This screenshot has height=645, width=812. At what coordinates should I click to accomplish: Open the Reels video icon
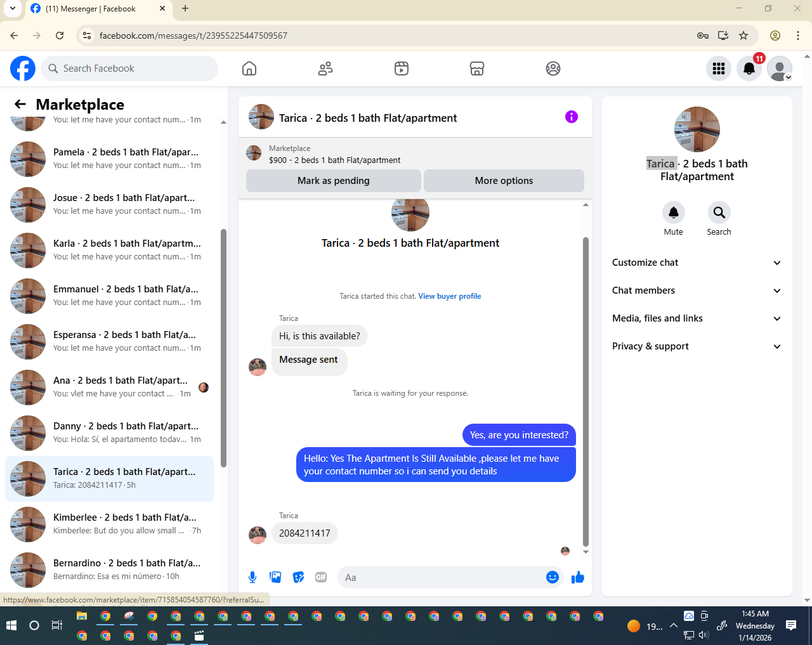point(402,68)
